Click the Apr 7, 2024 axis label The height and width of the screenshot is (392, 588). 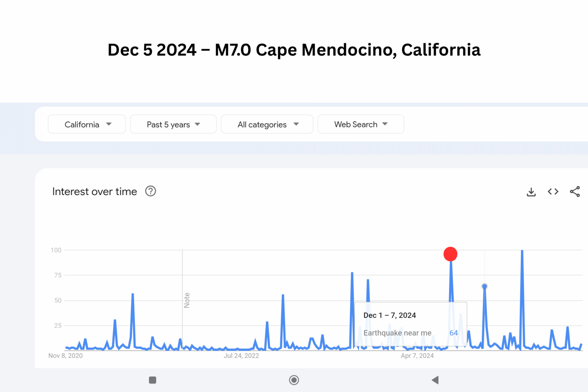417,356
